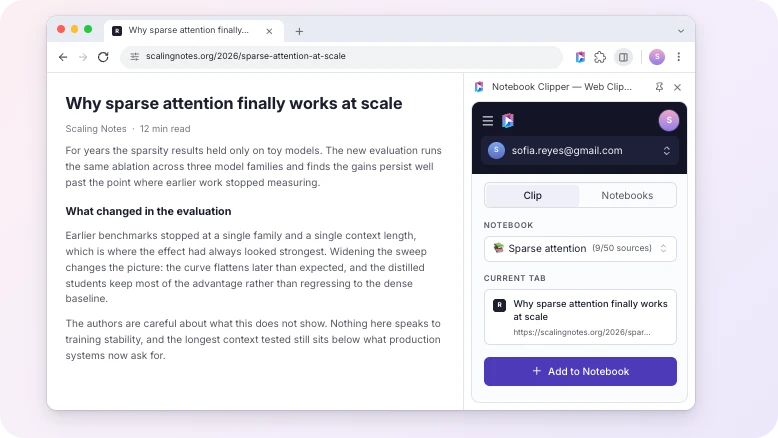The image size is (778, 438).
Task: Click the Add to Notebook button
Action: (580, 372)
